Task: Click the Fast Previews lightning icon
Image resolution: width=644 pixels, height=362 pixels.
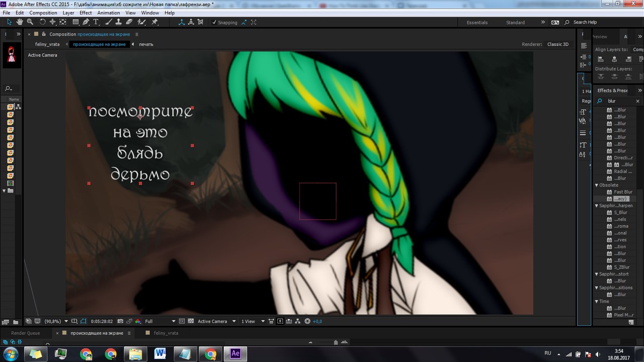Action: pos(280,321)
